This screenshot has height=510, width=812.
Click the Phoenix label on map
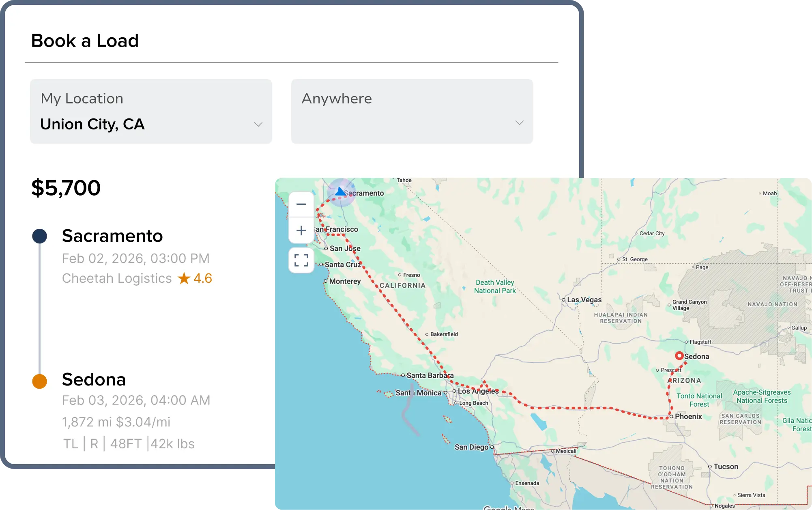(688, 416)
